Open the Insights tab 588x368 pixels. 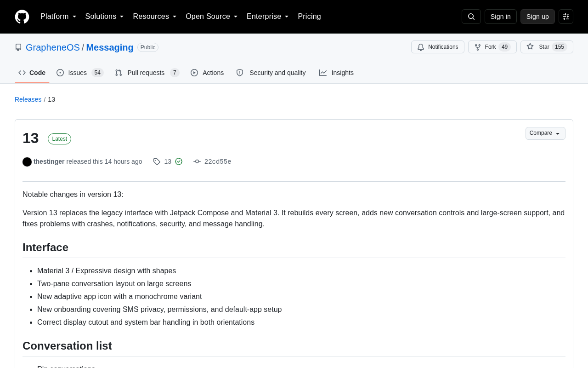tap(336, 73)
